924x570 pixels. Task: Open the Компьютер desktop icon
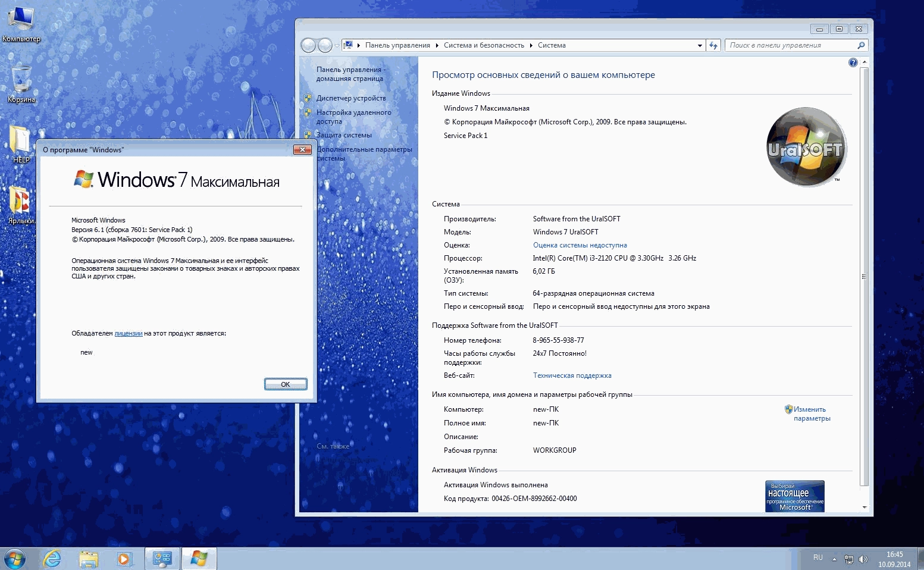[x=20, y=24]
